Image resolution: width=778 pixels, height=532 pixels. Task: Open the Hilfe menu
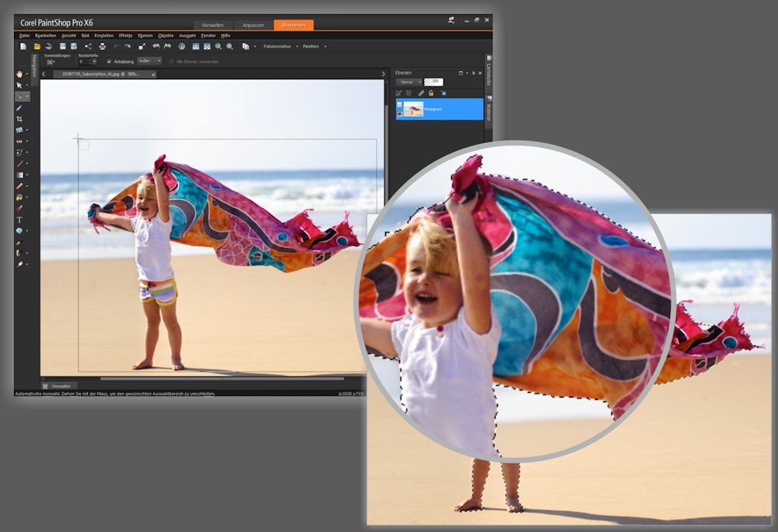coord(226,36)
